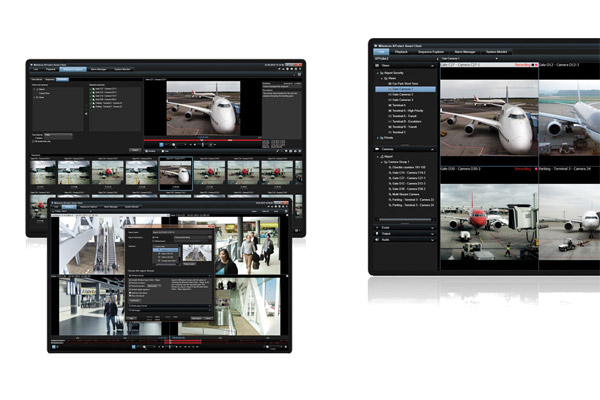Viewport: 600px width, 400px height.
Task: Collapse the Views pane arrow in right window
Action: pos(432,66)
